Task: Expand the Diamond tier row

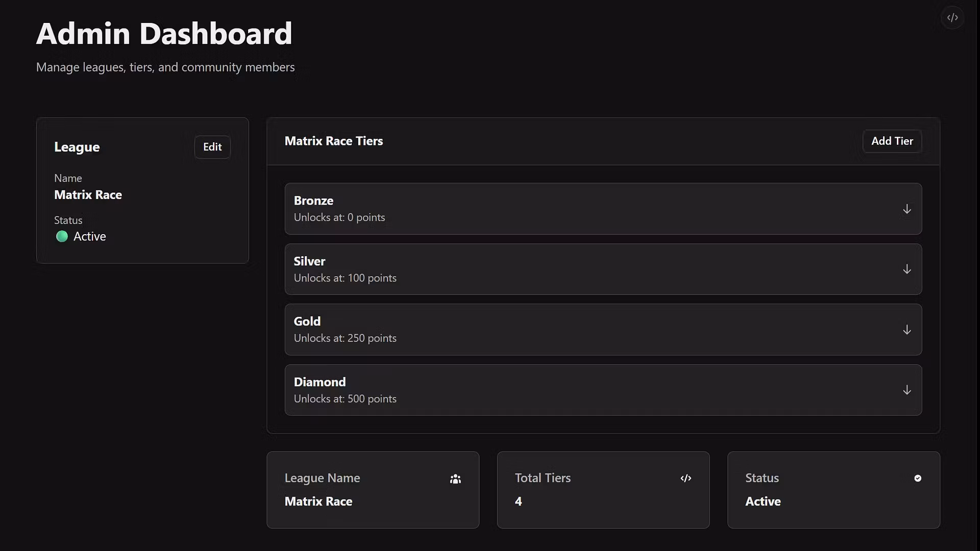Action: [602, 390]
